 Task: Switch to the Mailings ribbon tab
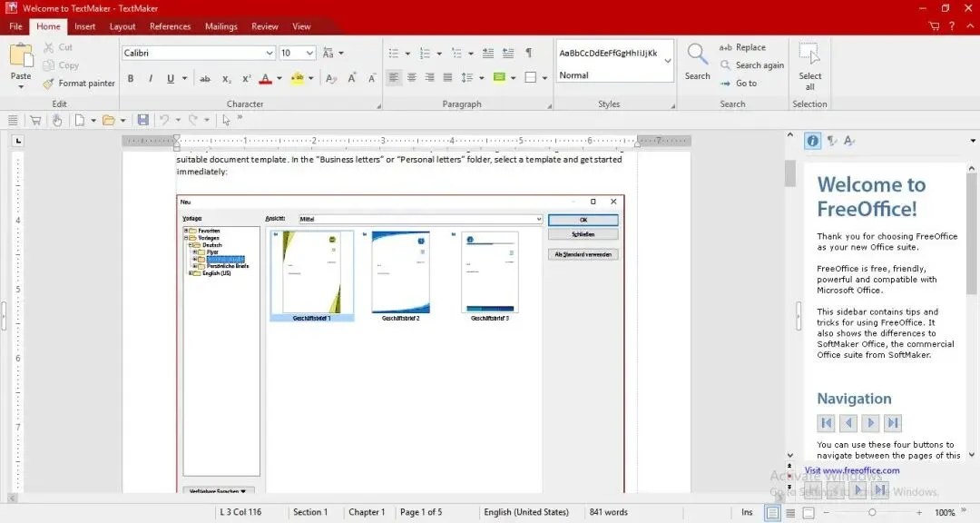click(221, 26)
